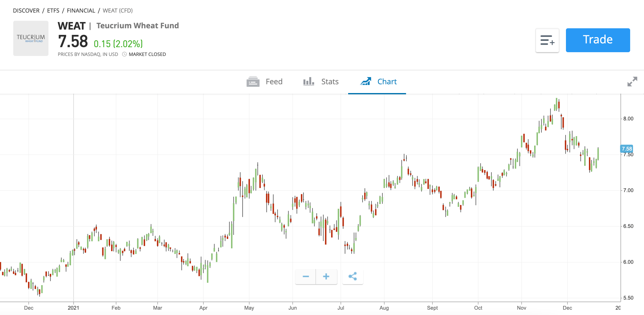
Task: Click the large 7.58 price in header
Action: (x=73, y=41)
